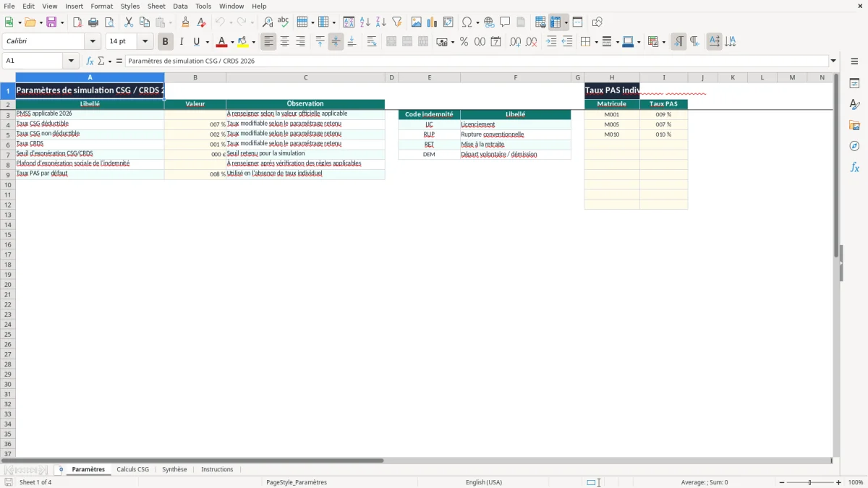Viewport: 868px width, 488px height.
Task: Open the Data menu
Action: [x=180, y=6]
